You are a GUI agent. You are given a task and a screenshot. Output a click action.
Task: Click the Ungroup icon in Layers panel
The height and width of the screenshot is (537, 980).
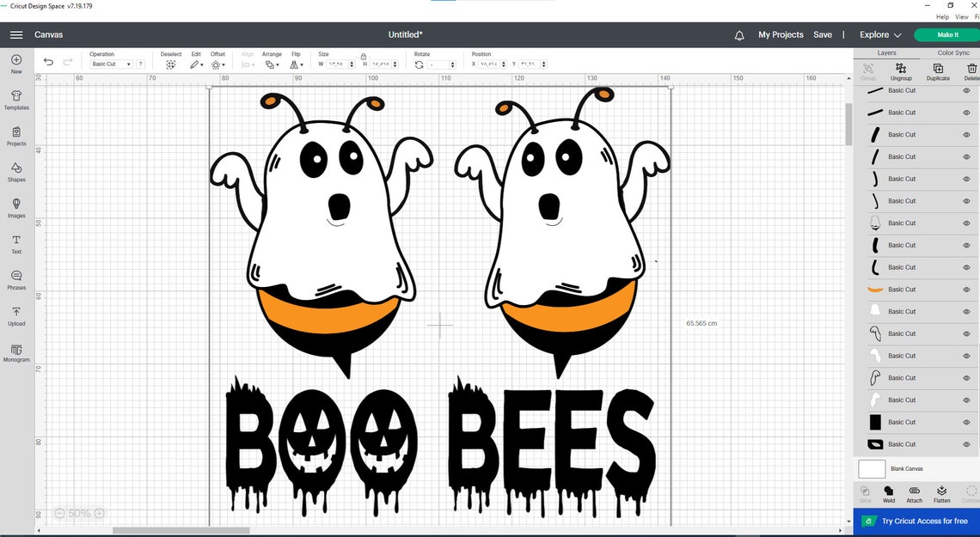(x=901, y=70)
